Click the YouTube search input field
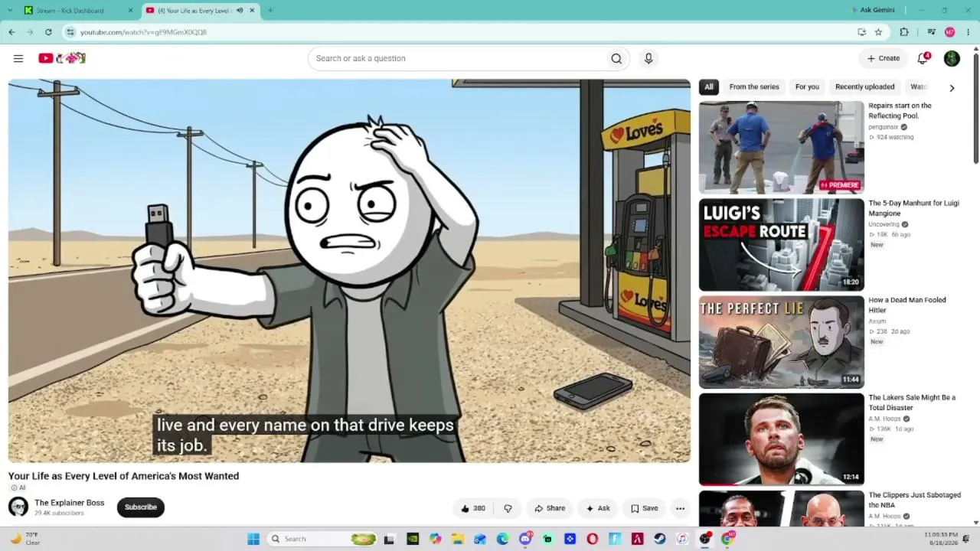980x551 pixels. click(x=456, y=58)
